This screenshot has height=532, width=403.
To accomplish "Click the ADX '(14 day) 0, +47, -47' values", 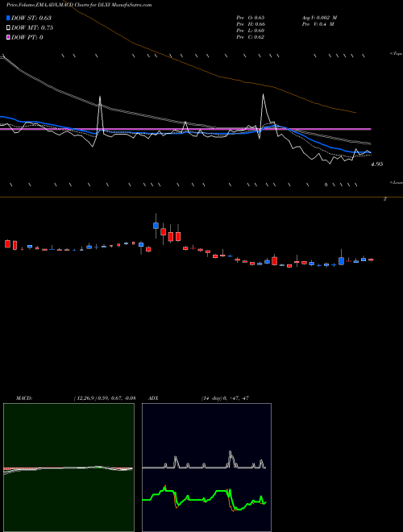I will click(225, 398).
